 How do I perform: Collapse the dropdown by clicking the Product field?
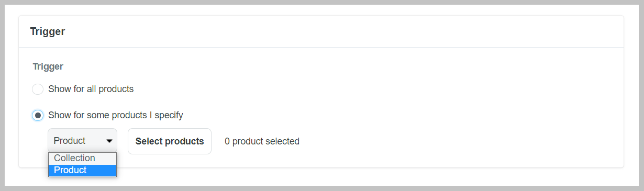[83, 141]
